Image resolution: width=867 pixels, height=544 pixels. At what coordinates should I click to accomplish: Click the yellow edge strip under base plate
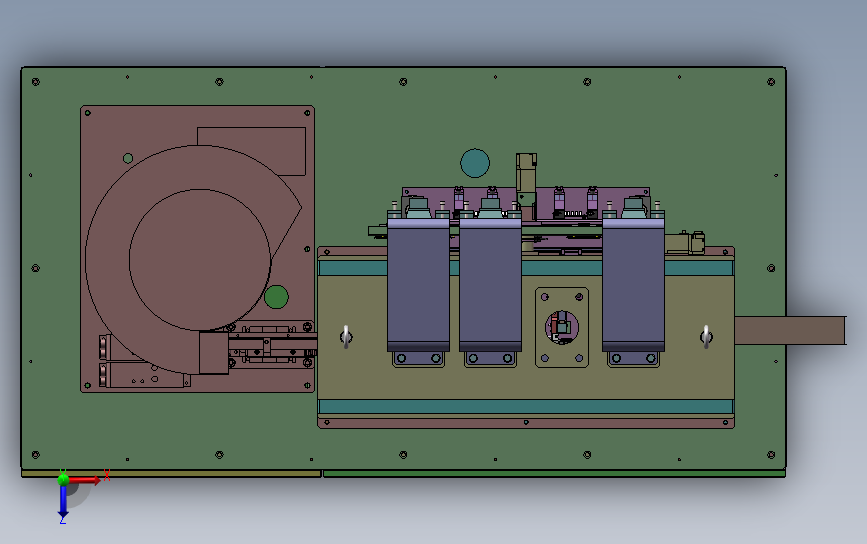[171, 474]
